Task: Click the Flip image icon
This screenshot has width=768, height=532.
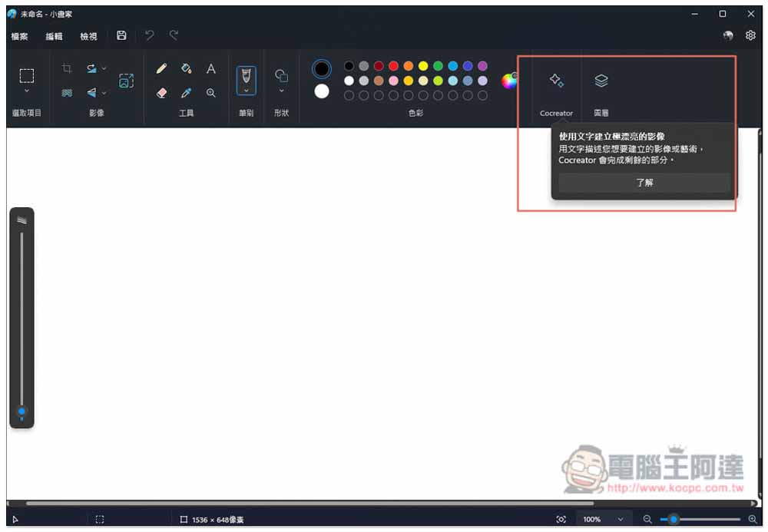Action: (x=91, y=92)
